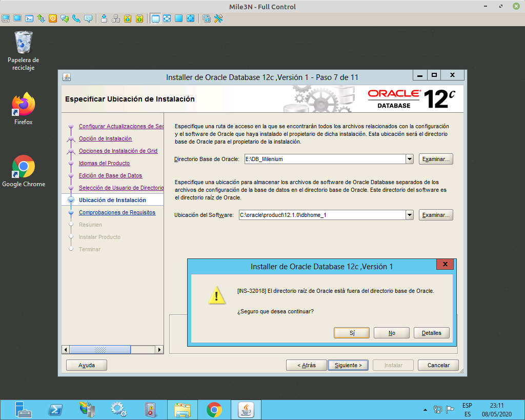Click the file download icon in the remote toolbar

pos(127,18)
